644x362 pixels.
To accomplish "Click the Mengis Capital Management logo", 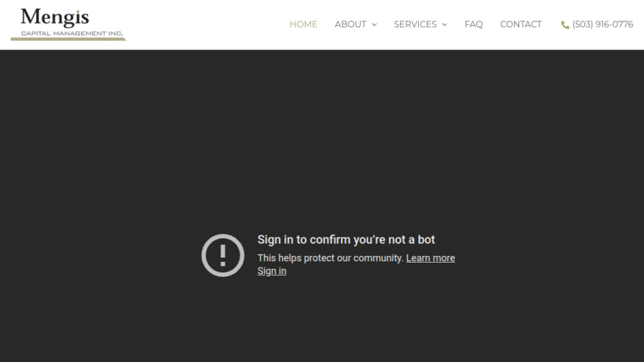I will [x=69, y=24].
